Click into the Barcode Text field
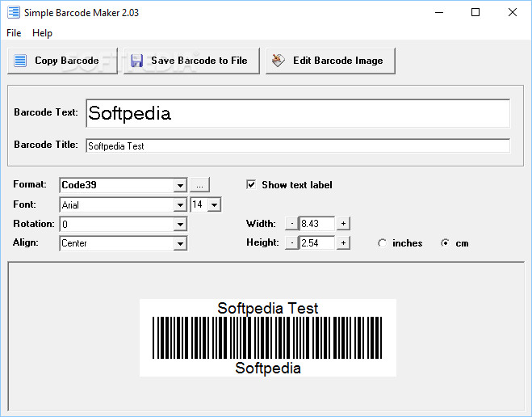The height and width of the screenshot is (417, 532). pyautogui.click(x=298, y=113)
